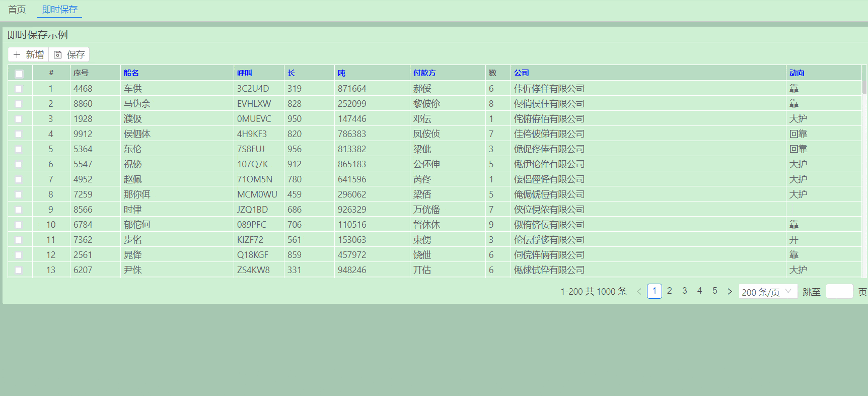
Task: Click the 船名 column header
Action: [x=131, y=73]
